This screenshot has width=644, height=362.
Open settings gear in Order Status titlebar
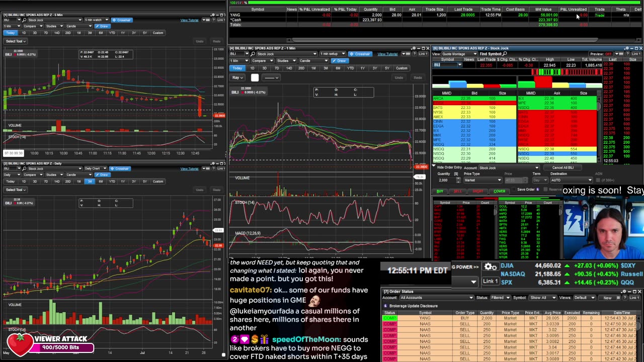pyautogui.click(x=624, y=292)
